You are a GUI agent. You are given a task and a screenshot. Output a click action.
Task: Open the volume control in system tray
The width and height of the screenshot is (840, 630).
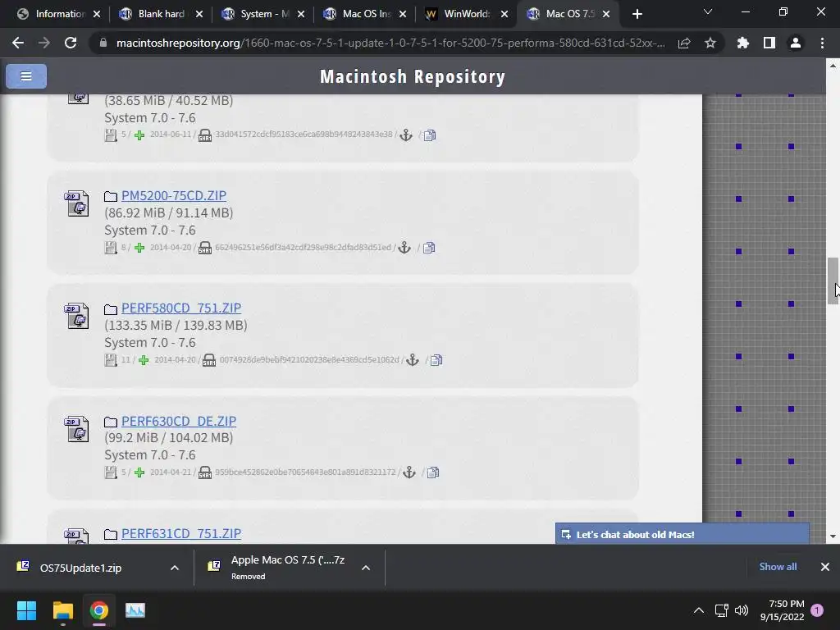pyautogui.click(x=742, y=610)
